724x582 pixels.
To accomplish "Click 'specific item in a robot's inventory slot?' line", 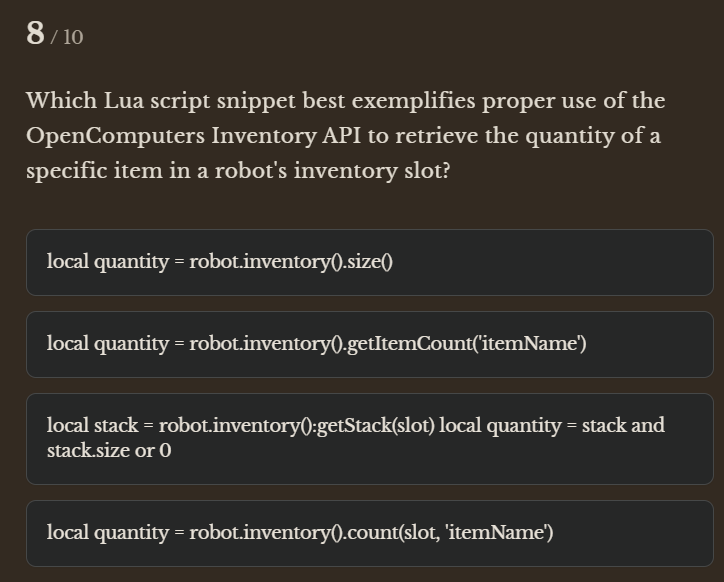I will [x=238, y=171].
